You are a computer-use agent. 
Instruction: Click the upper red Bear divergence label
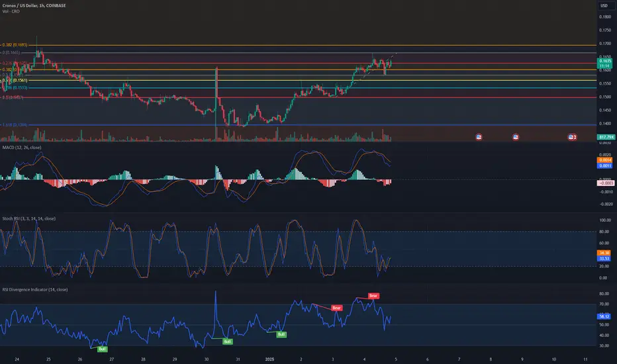373,296
